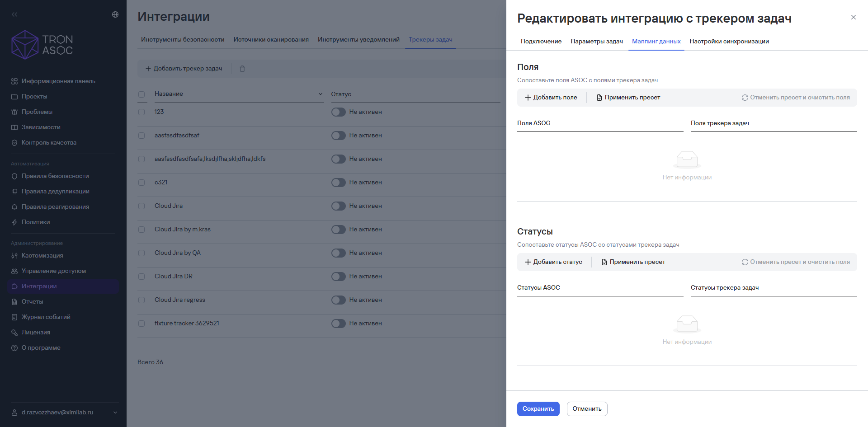Screen dimensions: 868x427
Task: Open Контроль качества page
Action: pyautogui.click(x=49, y=143)
